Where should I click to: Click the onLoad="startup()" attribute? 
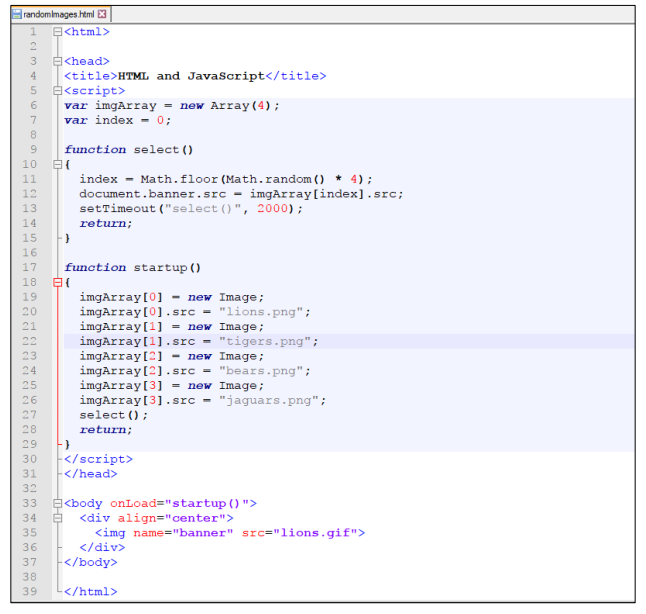pyautogui.click(x=180, y=504)
